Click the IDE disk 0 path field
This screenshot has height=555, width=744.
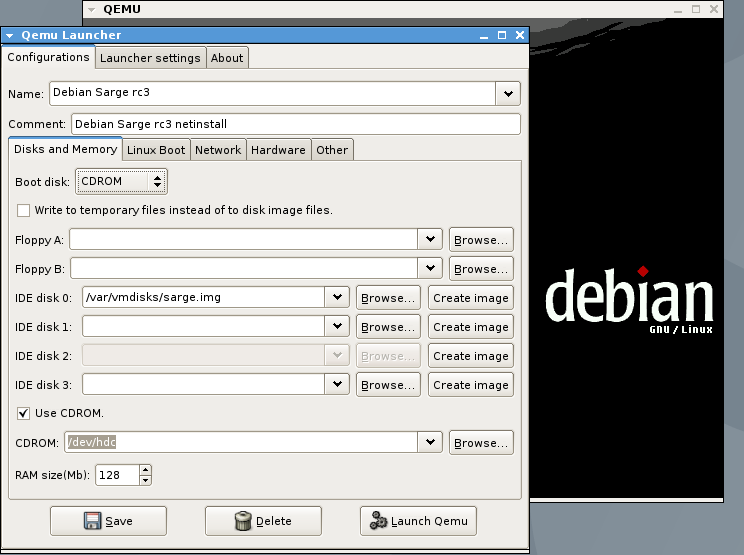click(x=204, y=297)
